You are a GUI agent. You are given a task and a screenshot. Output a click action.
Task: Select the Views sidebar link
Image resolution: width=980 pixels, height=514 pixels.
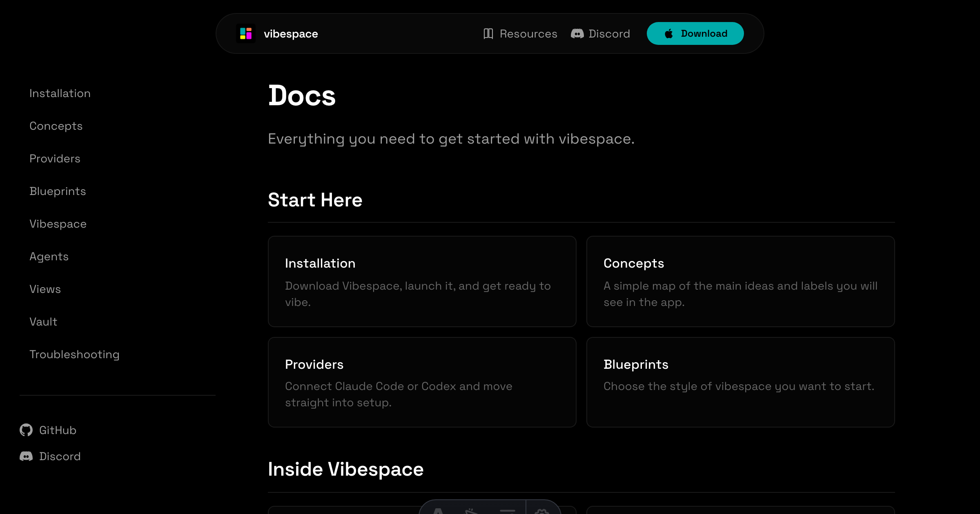(45, 289)
